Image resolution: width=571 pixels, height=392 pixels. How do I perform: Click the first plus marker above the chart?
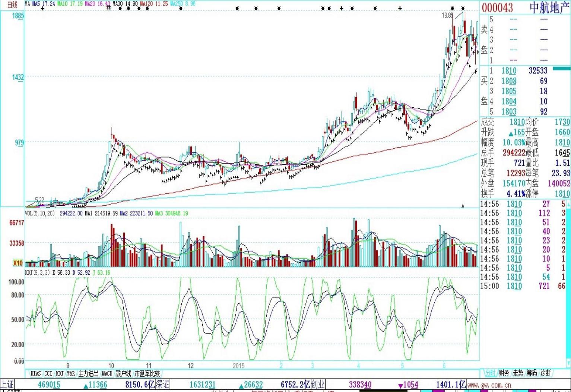(42, 8)
